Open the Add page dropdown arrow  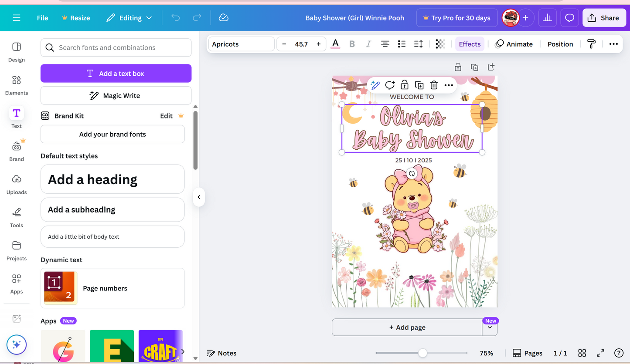click(x=490, y=327)
